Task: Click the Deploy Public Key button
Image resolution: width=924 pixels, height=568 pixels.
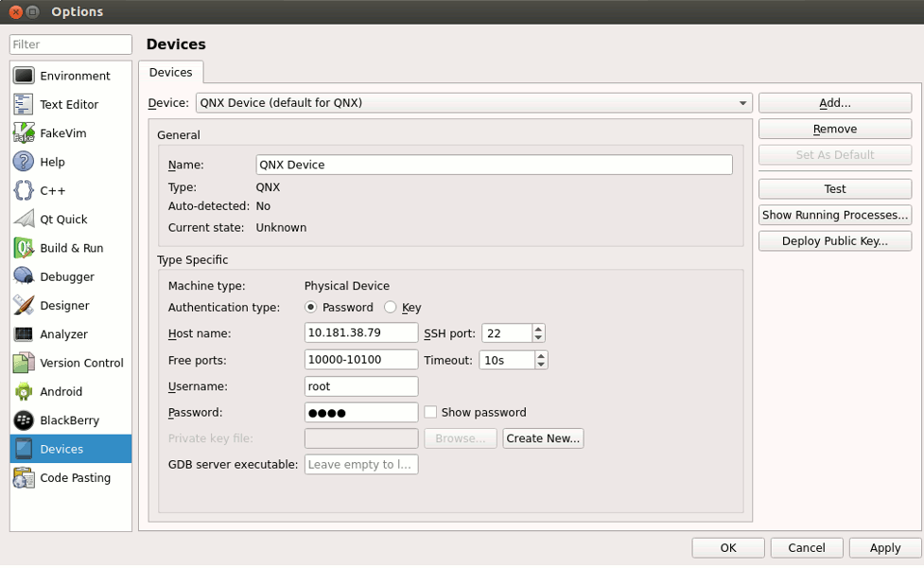Action: pyautogui.click(x=834, y=240)
